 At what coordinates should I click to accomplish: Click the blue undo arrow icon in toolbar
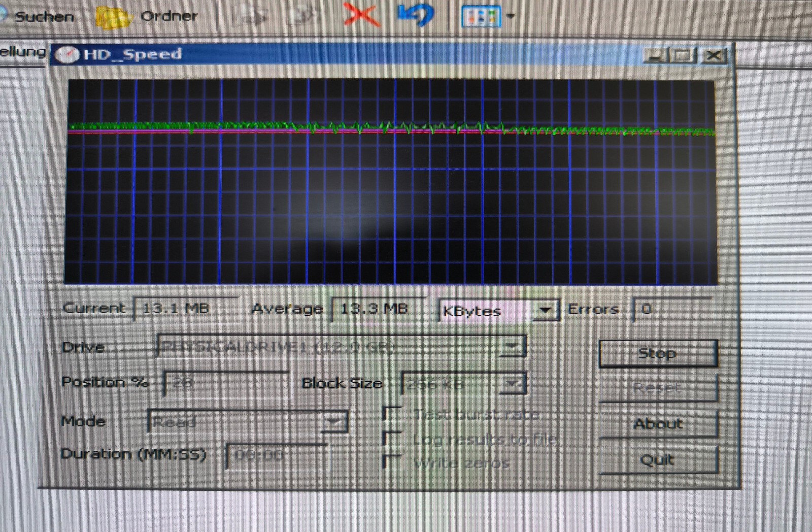(x=416, y=15)
